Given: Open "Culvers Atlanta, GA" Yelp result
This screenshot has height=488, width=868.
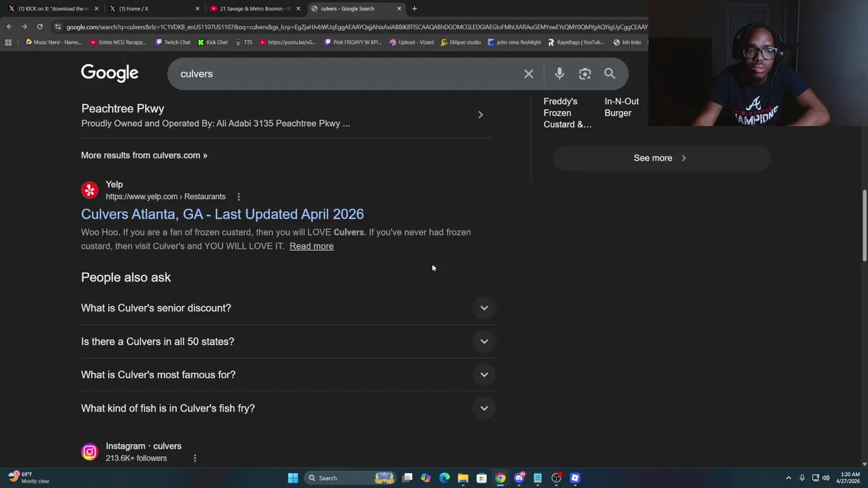Looking at the screenshot, I should point(222,214).
